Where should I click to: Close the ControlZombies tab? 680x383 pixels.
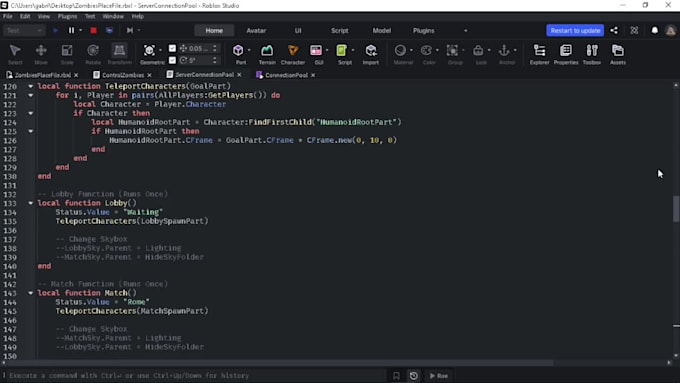[x=150, y=75]
